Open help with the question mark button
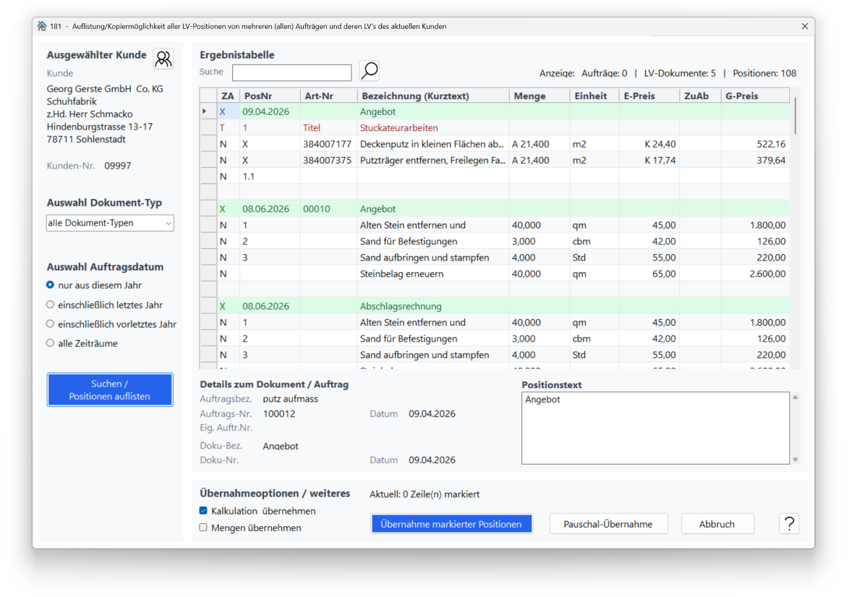868x597 pixels. [x=789, y=524]
